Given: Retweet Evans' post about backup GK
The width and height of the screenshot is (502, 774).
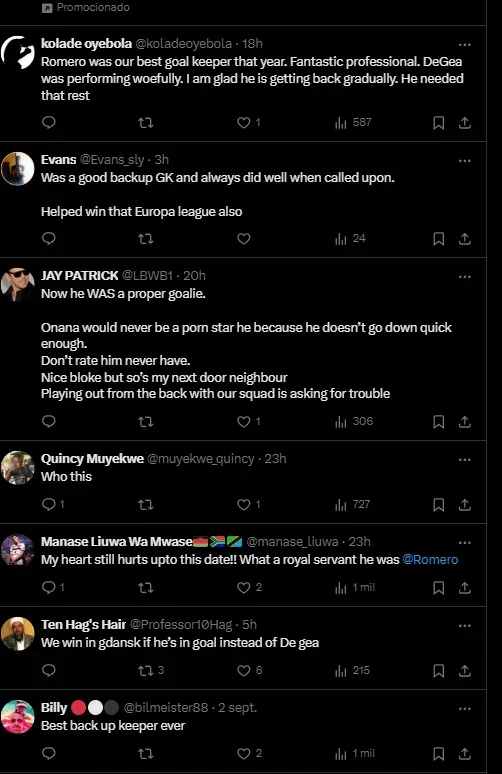Looking at the screenshot, I should tap(145, 239).
